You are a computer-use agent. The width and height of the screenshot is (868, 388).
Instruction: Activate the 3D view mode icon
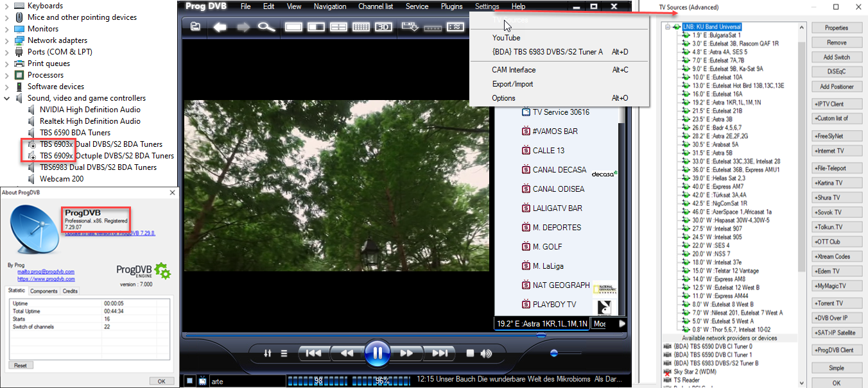383,27
